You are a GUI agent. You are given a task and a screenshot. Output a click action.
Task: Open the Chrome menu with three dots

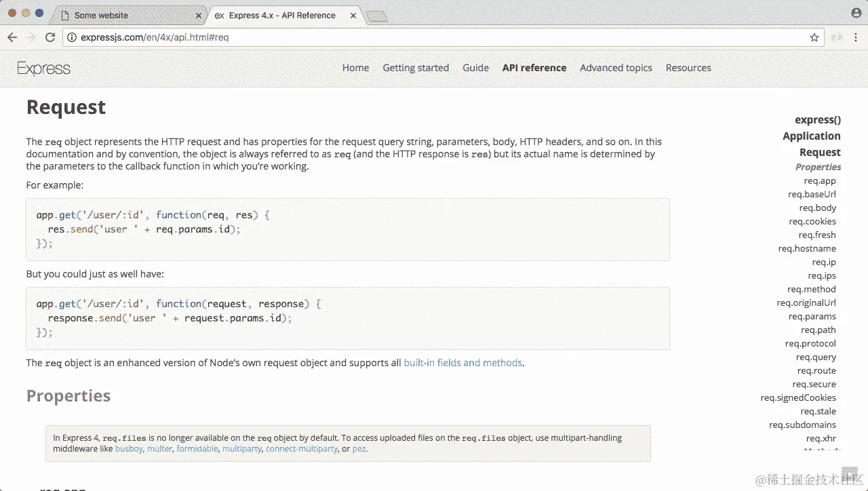[x=857, y=38]
